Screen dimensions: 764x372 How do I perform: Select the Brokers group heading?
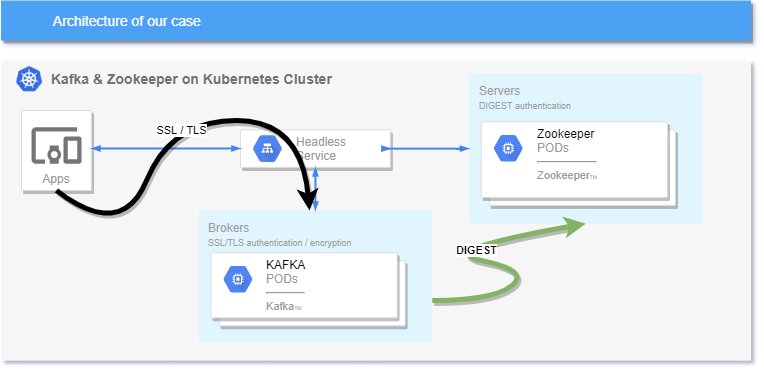click(x=229, y=228)
